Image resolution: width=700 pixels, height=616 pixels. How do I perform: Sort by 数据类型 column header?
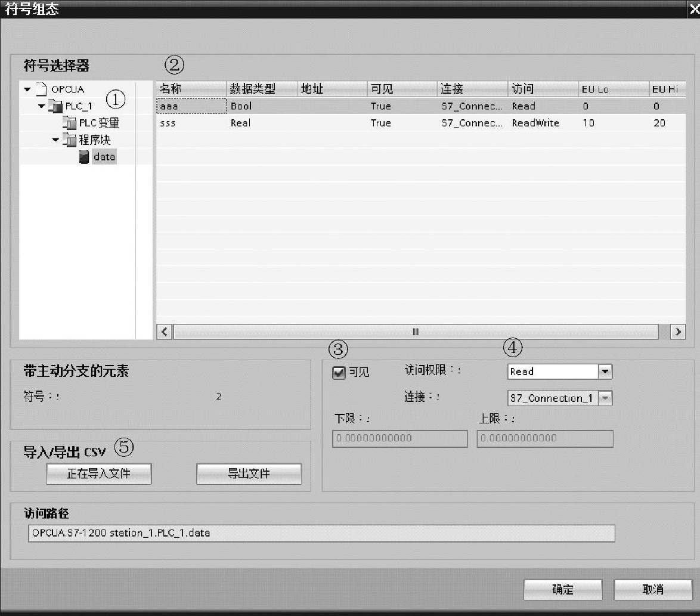pos(262,89)
